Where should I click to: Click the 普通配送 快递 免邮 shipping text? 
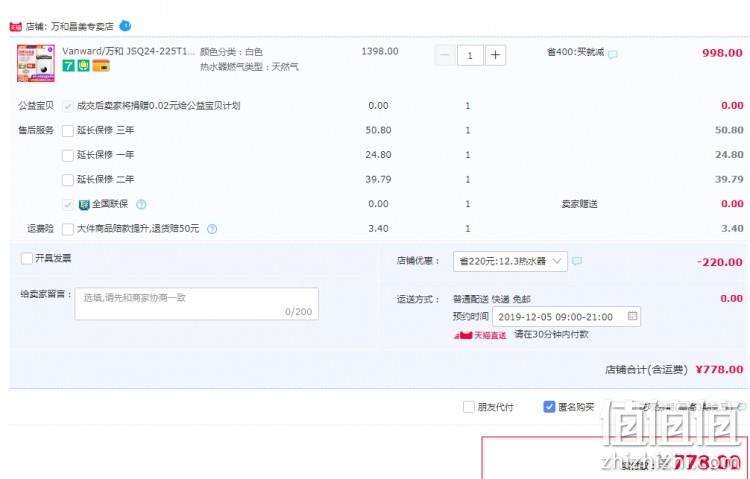pyautogui.click(x=492, y=300)
